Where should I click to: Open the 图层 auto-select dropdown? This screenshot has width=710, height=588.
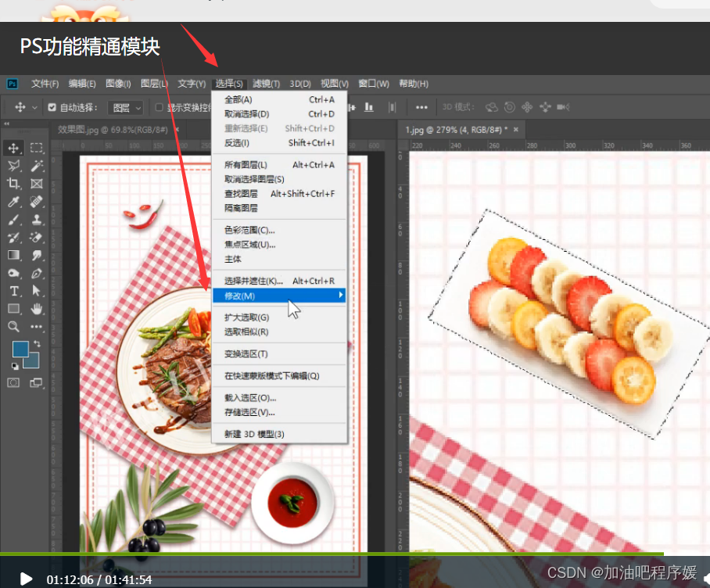[127, 108]
